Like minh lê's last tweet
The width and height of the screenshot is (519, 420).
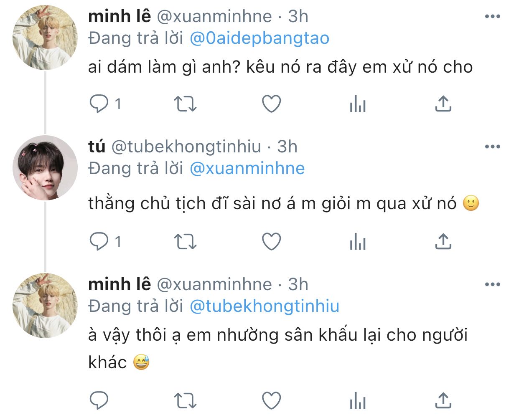click(271, 401)
